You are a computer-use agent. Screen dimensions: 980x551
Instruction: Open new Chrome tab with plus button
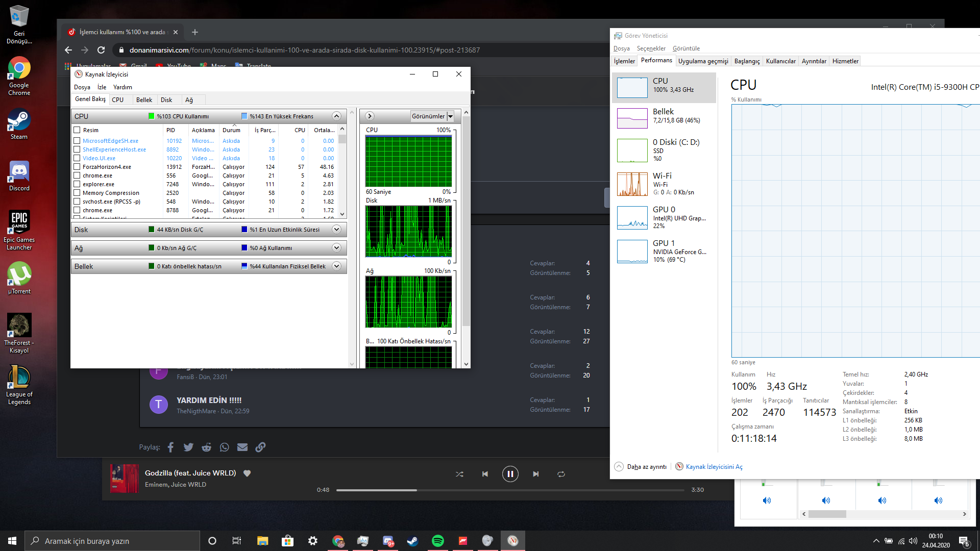click(x=195, y=32)
